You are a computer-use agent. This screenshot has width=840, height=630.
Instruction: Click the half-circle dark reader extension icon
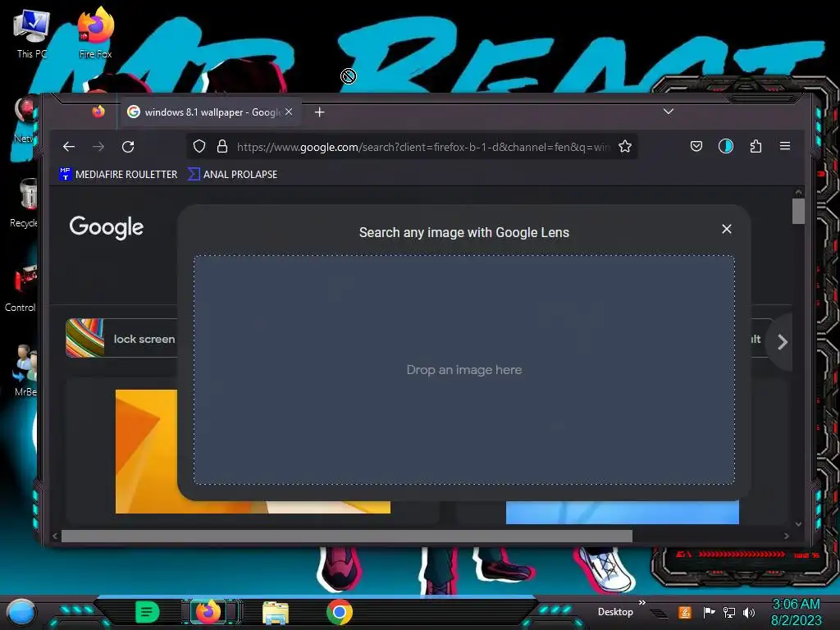point(725,146)
